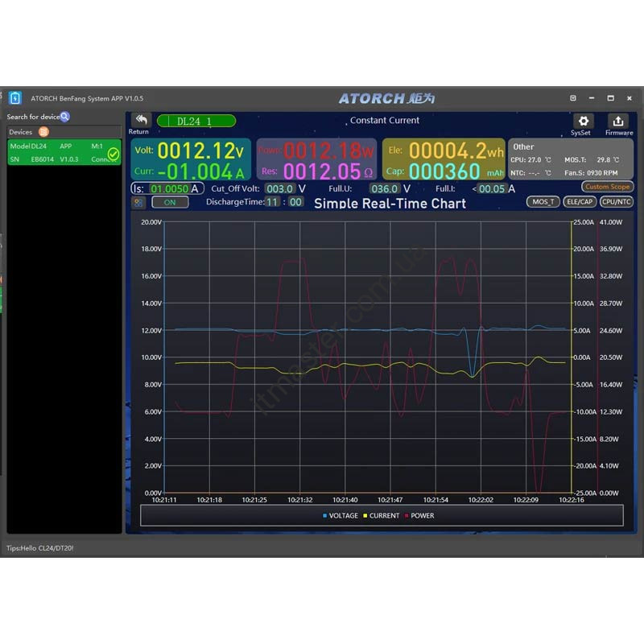
Task: Switch to MOS_T chart view
Action: tap(543, 201)
